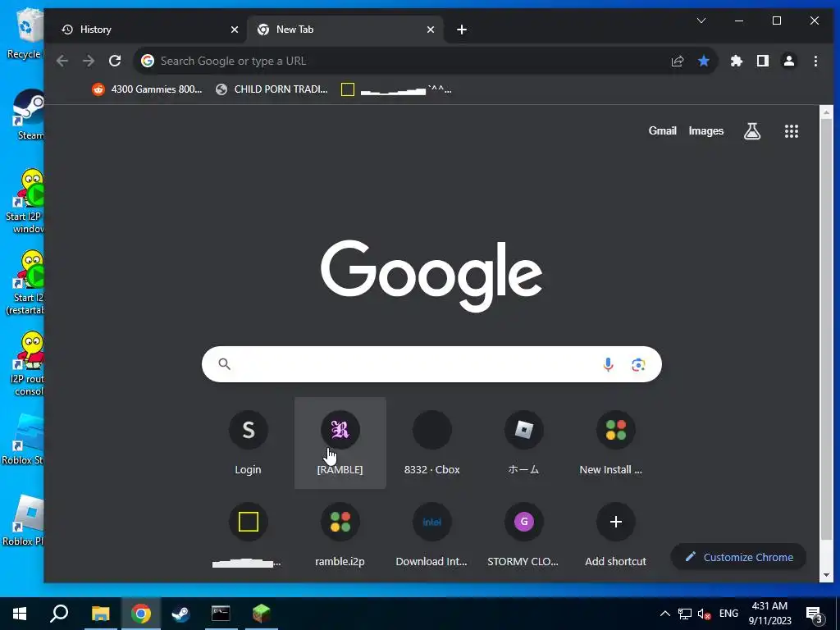Screen dimensions: 840x630
Task: Open the Windows Start menu
Action: click(20, 614)
